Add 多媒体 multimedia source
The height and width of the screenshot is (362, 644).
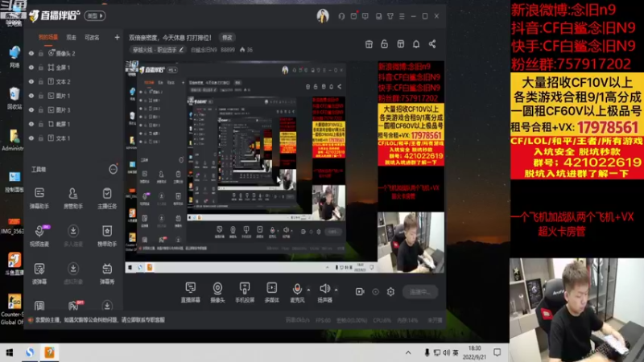click(x=271, y=292)
